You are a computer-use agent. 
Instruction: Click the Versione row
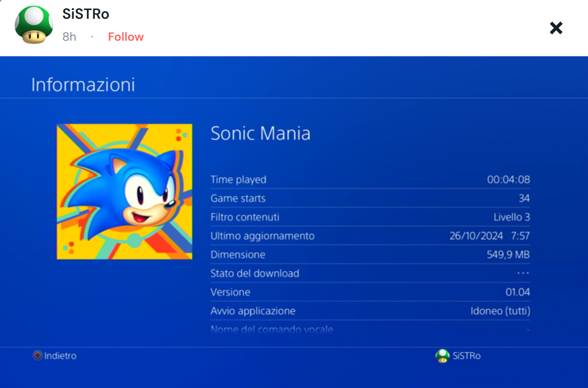[370, 292]
